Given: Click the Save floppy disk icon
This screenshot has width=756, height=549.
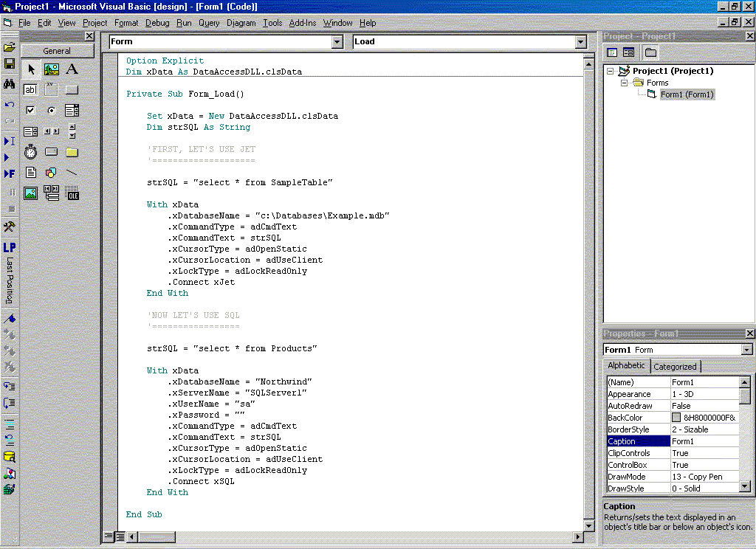Looking at the screenshot, I should click(x=9, y=64).
